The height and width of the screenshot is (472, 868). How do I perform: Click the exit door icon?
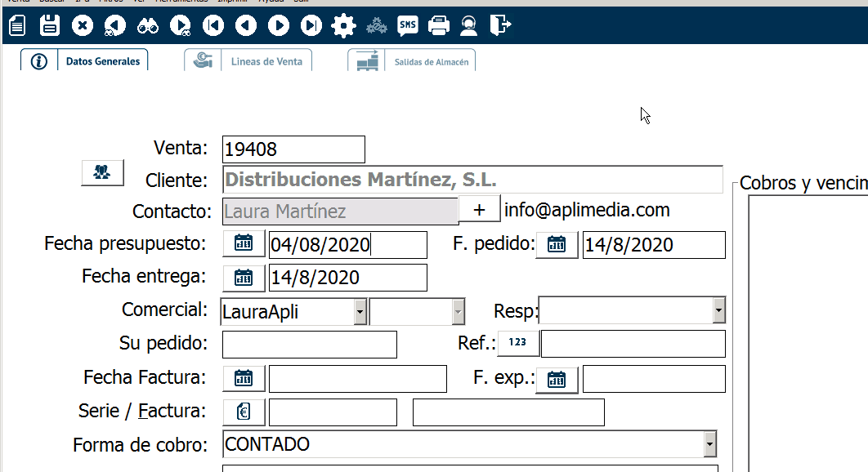point(500,26)
